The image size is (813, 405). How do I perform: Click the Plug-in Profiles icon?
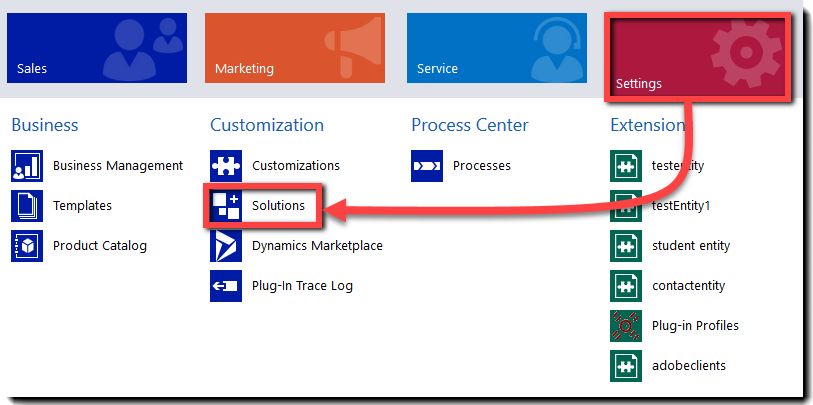[626, 326]
